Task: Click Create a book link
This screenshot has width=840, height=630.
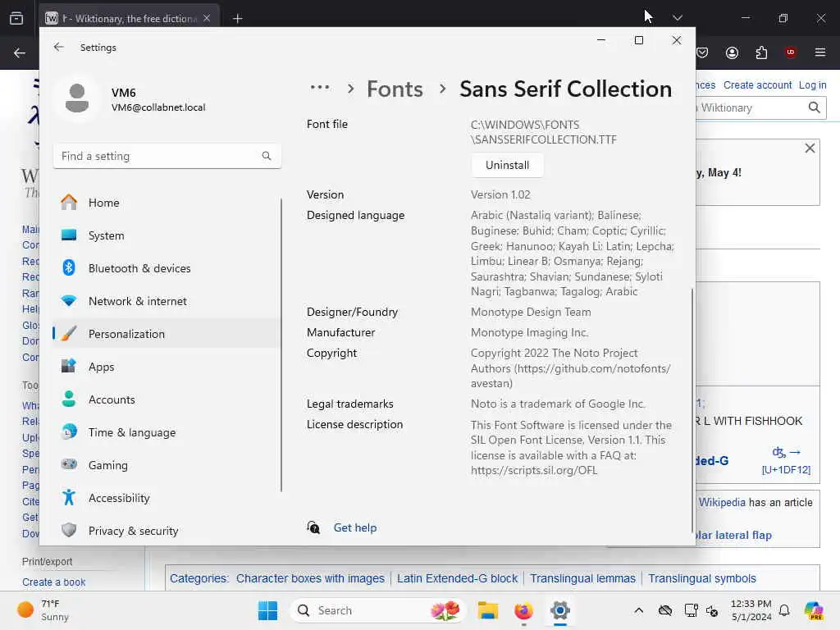Action: [x=53, y=582]
